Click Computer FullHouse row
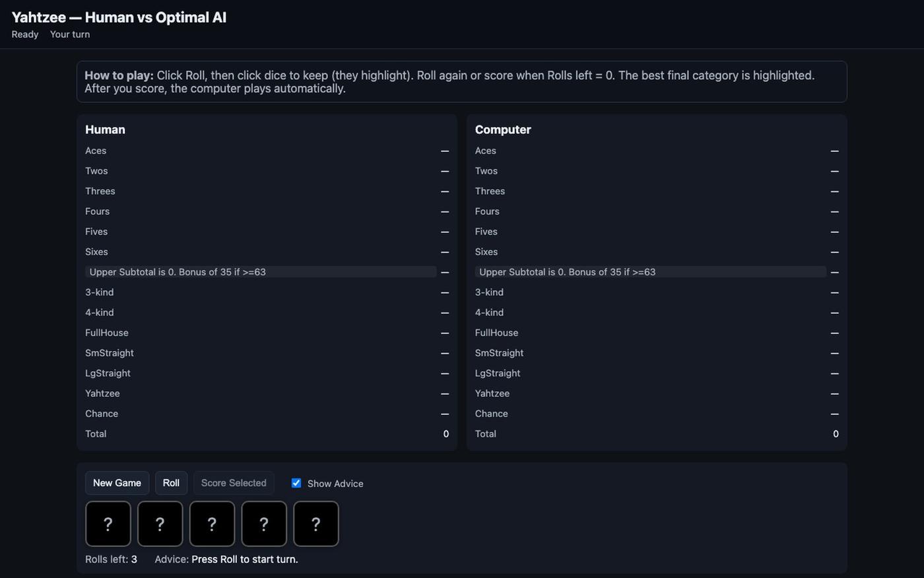Image resolution: width=924 pixels, height=578 pixels. click(x=657, y=333)
